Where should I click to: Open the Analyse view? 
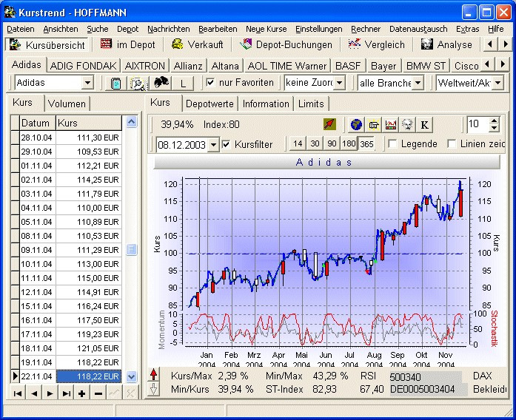click(446, 44)
